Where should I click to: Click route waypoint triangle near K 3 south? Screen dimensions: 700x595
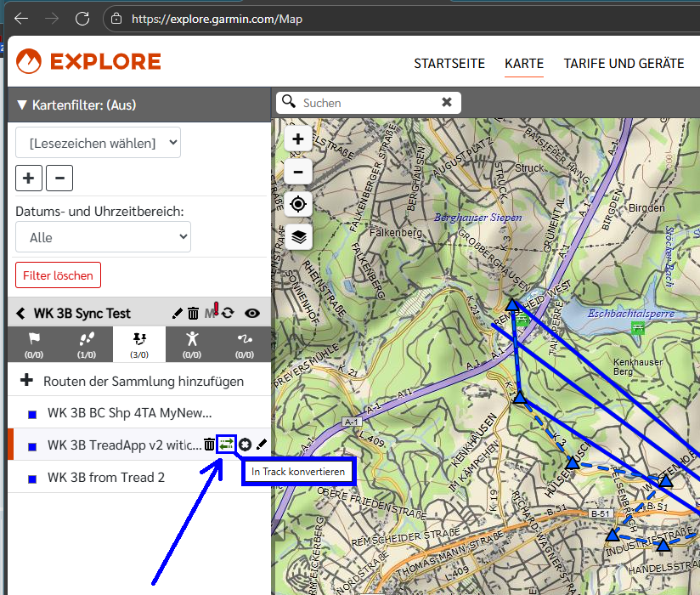[x=520, y=397]
